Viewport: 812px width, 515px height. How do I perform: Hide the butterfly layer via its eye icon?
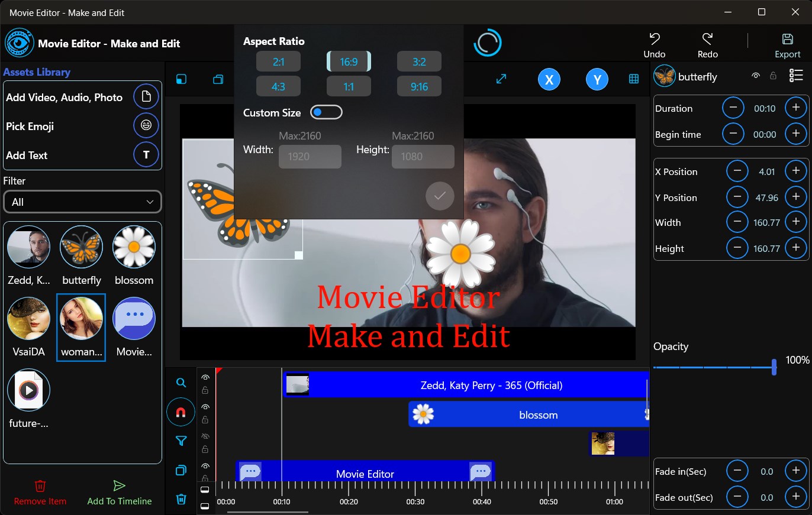pos(756,76)
